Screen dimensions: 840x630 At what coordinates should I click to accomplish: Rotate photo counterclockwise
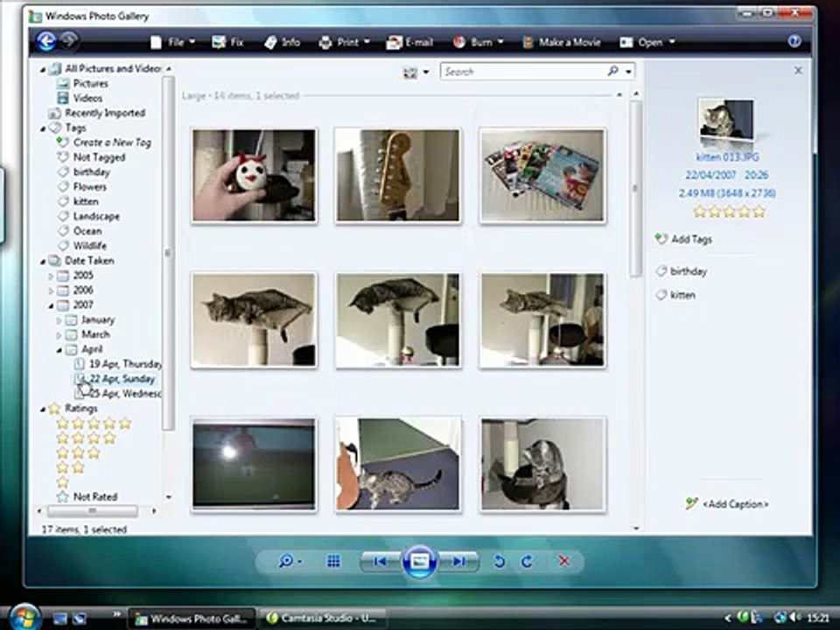point(499,562)
